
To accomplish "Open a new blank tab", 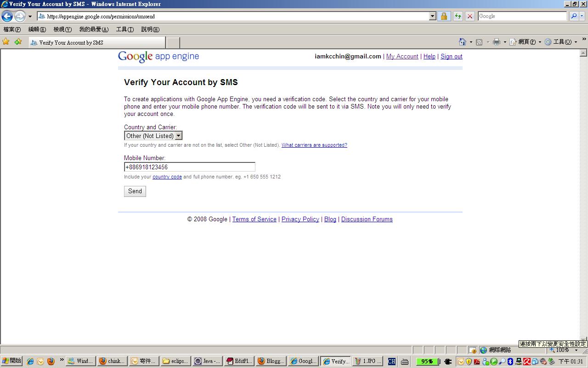I will pos(173,42).
